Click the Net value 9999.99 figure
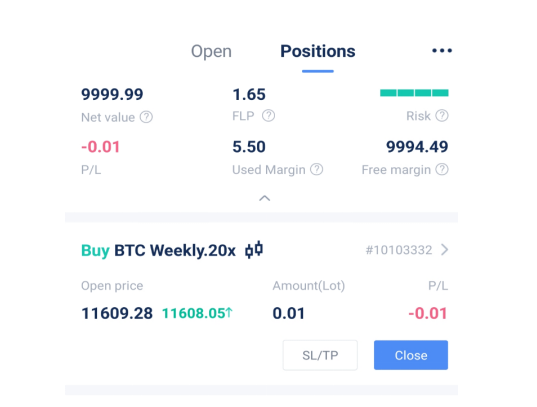 112,94
